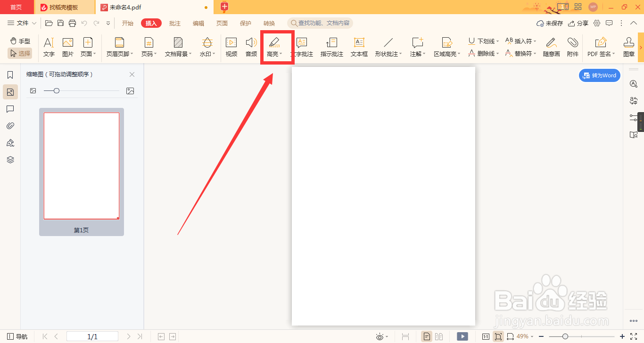644x343 pixels.
Task: Select the Hand (手型) tool
Action: point(20,41)
